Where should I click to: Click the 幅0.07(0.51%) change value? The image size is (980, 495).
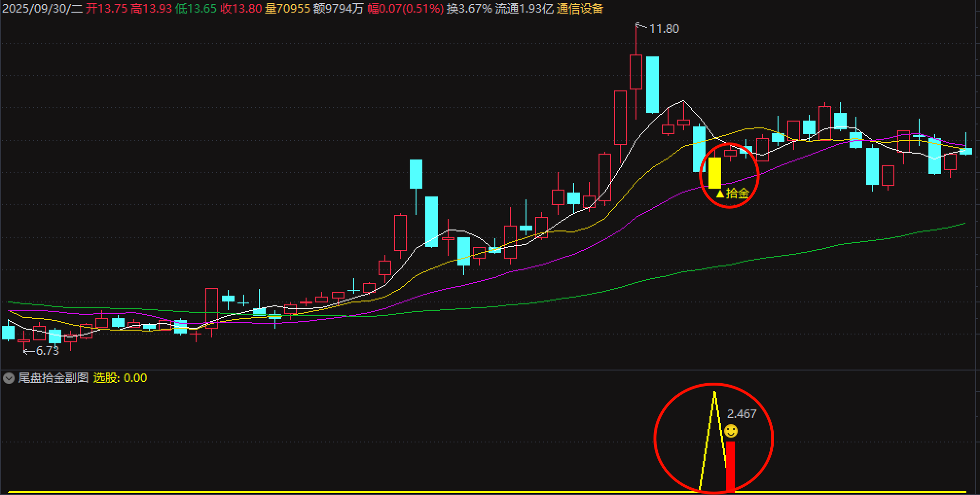point(405,9)
